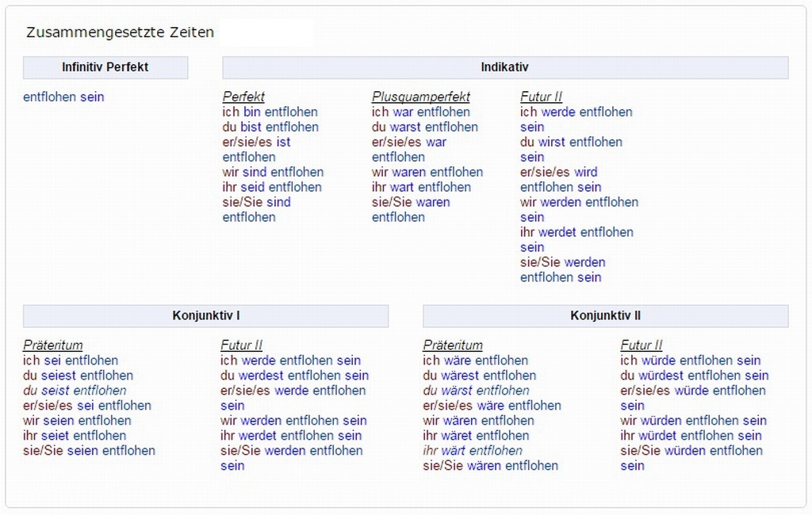Select the "Indikativ" section header
812x515 pixels.
coord(504,67)
